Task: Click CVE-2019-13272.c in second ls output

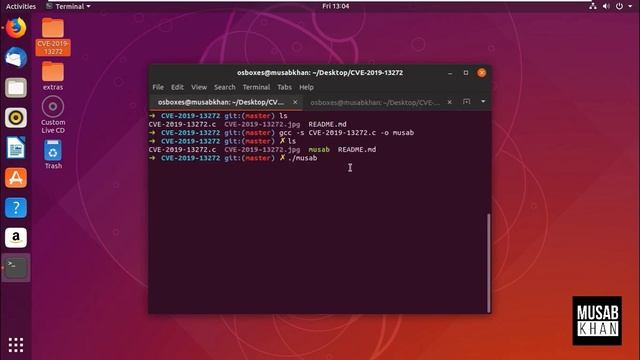Action: [x=182, y=150]
